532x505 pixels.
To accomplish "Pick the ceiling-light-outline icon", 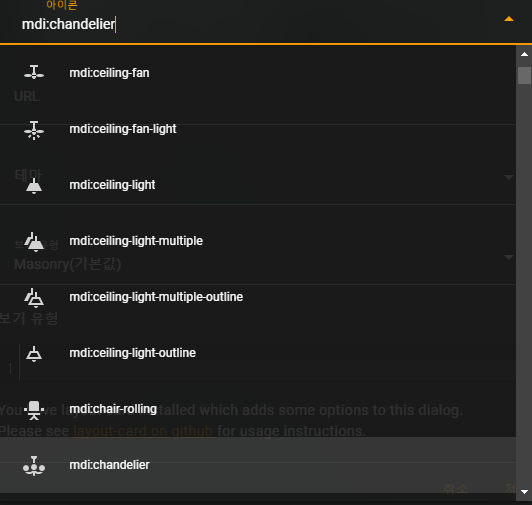I will pos(34,354).
